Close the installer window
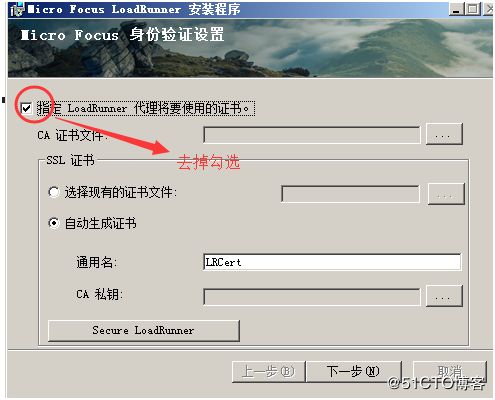The width and height of the screenshot is (495, 400). tap(488, 9)
